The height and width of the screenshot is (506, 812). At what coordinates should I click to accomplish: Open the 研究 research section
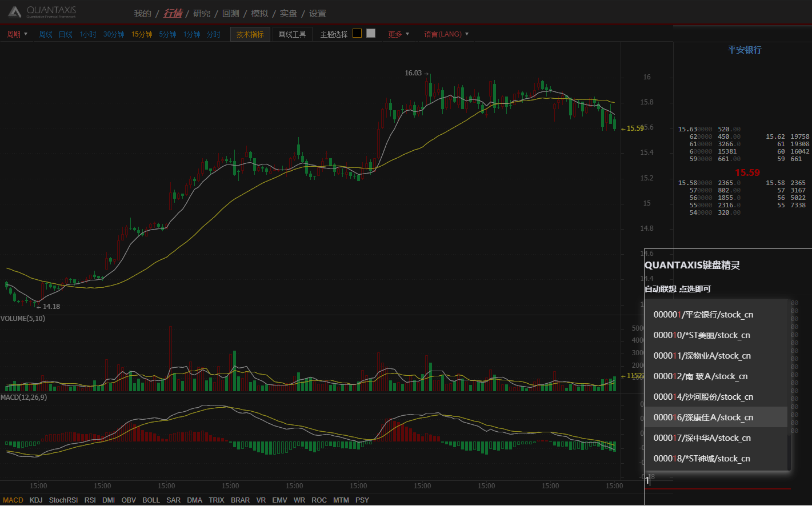tap(202, 14)
